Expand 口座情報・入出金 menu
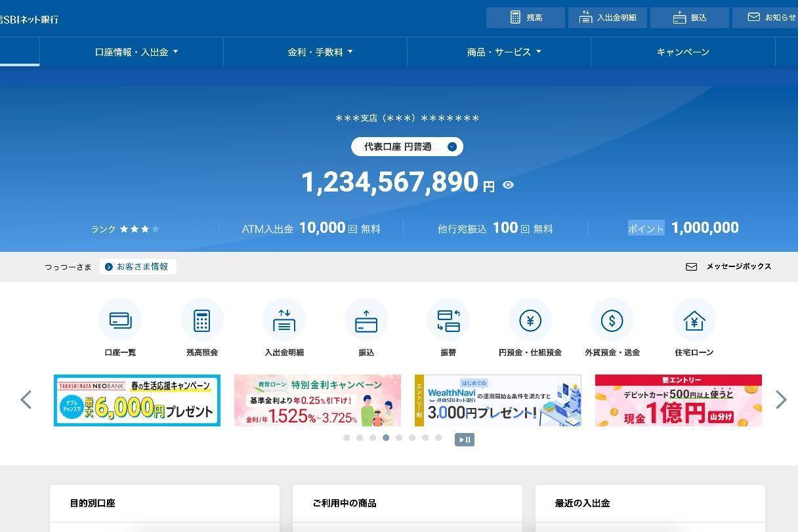 136,52
